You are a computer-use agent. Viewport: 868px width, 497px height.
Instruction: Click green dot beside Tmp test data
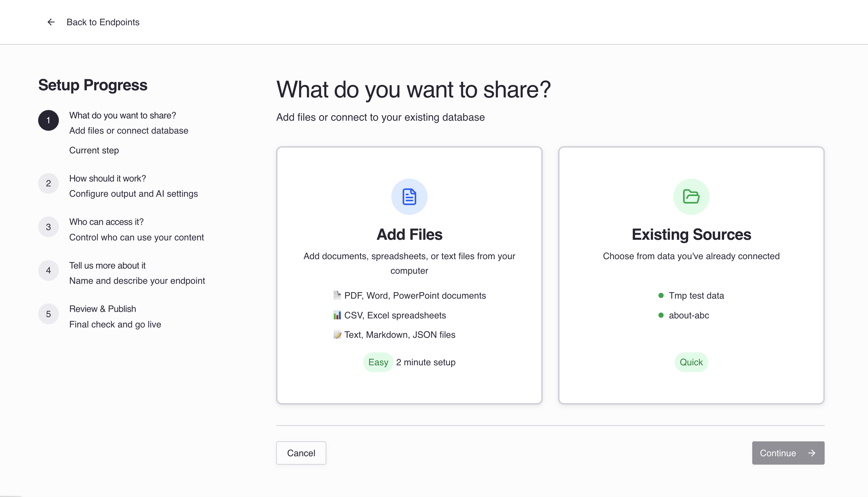point(661,295)
